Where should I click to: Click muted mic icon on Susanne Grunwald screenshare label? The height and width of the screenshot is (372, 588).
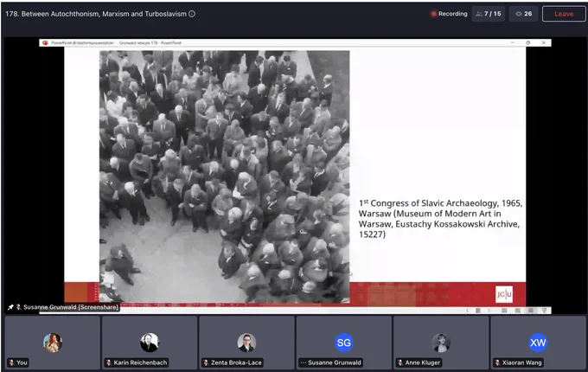(x=18, y=307)
